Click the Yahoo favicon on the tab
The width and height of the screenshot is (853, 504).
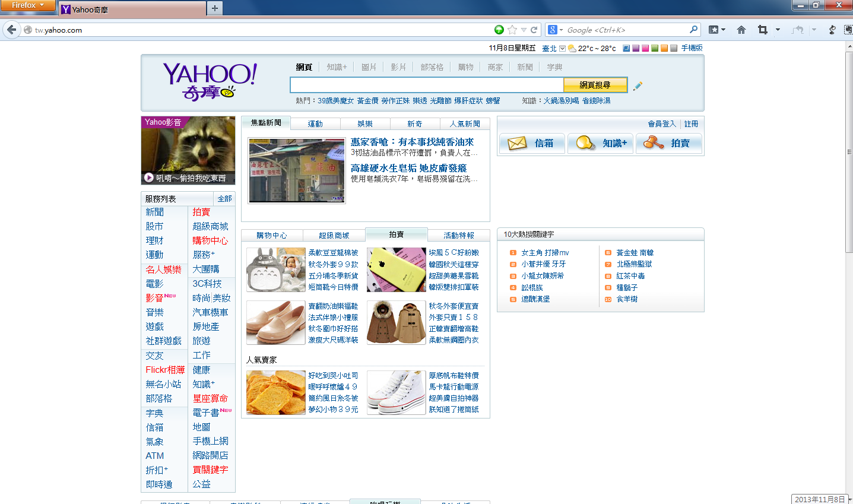(66, 9)
